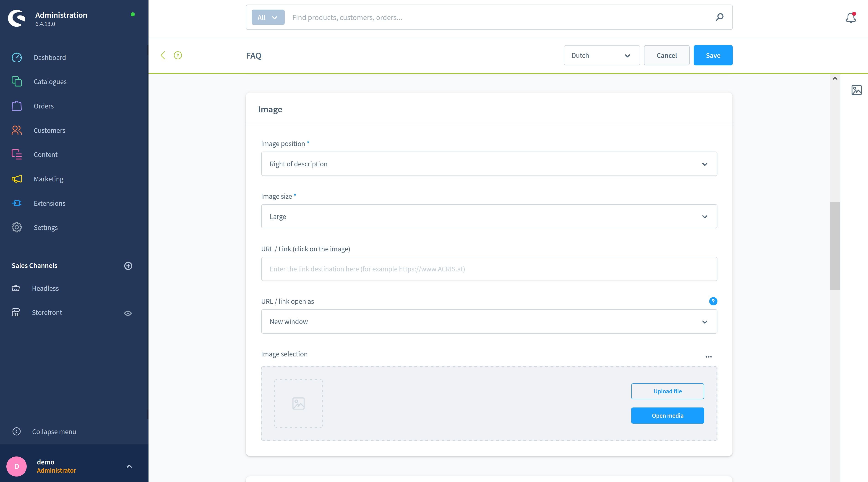This screenshot has height=482, width=868.
Task: Open the Catalogues menu item
Action: [50, 82]
